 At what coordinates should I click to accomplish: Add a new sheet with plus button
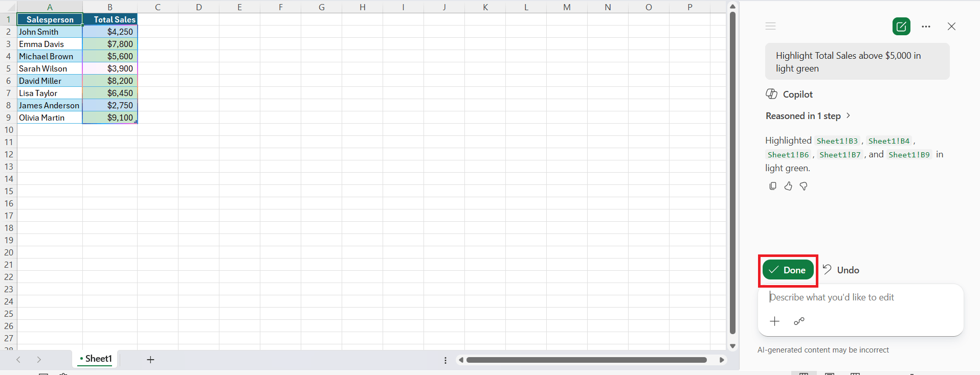(x=150, y=360)
